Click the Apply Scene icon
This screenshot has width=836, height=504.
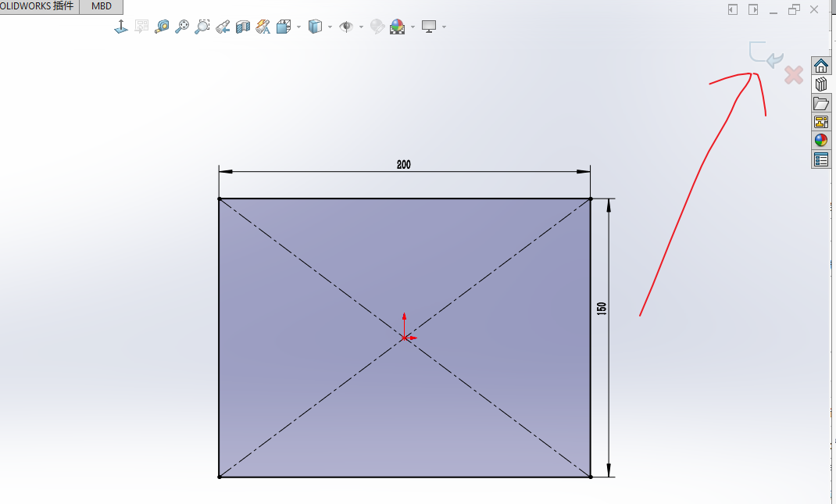397,26
